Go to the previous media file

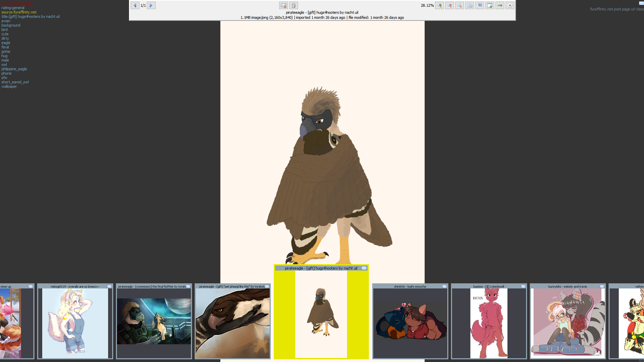point(135,5)
